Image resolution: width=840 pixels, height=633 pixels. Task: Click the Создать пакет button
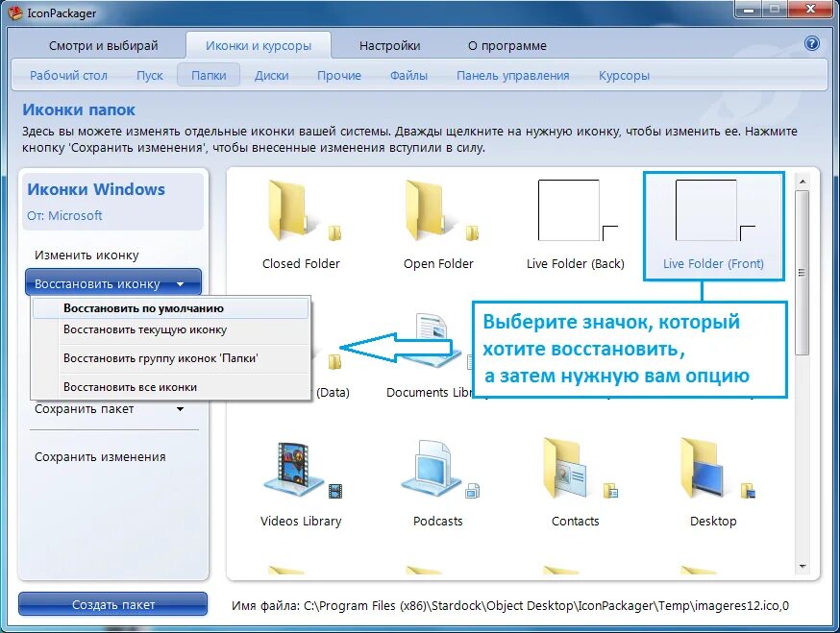tap(113, 604)
